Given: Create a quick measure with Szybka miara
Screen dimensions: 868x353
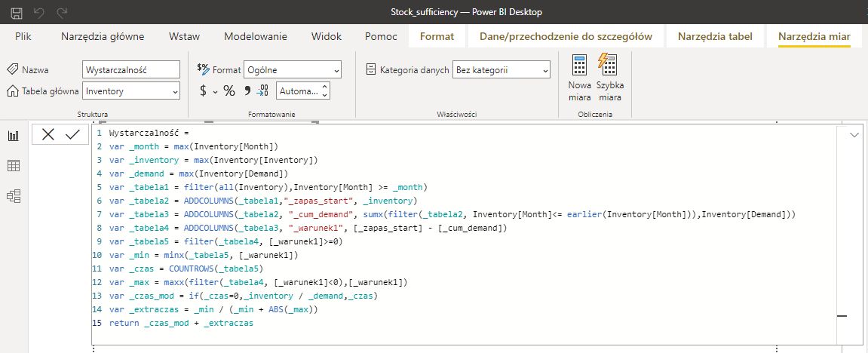Looking at the screenshot, I should point(609,78).
